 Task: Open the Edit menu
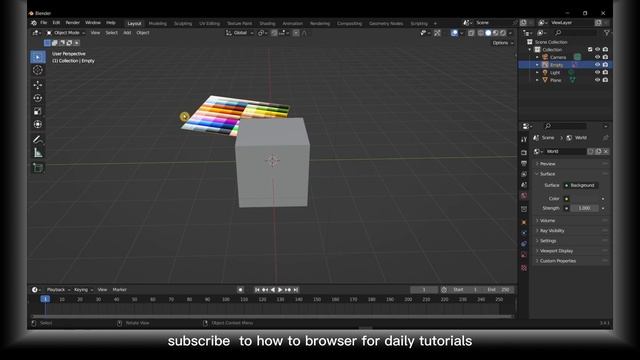(56, 23)
